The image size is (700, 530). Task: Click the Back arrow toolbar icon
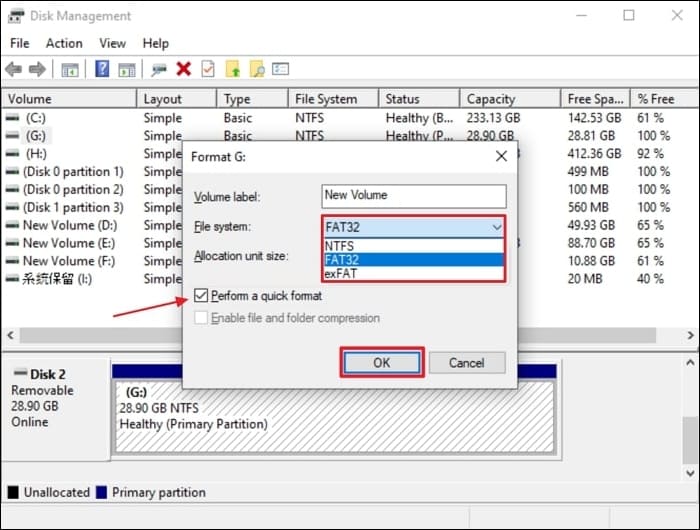click(x=13, y=69)
